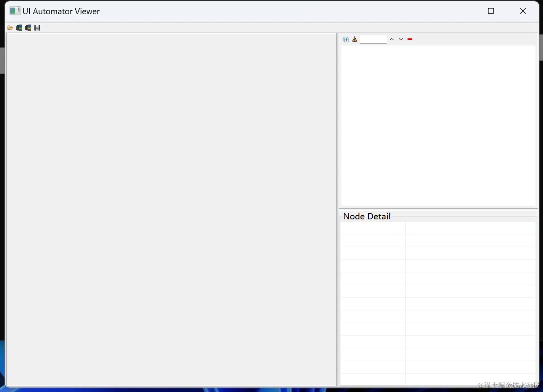Expand all nodes with plus icon
The image size is (543, 392).
click(346, 39)
